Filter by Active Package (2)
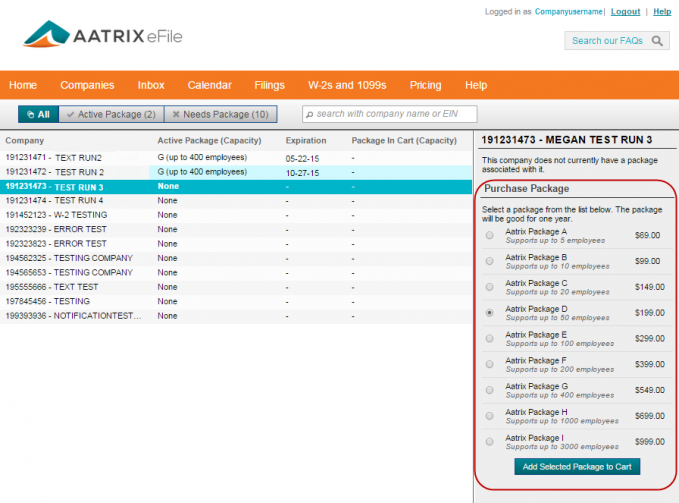 pos(111,114)
